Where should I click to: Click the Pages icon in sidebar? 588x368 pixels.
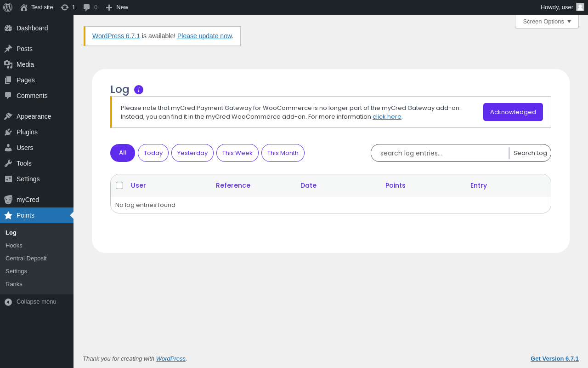click(8, 80)
